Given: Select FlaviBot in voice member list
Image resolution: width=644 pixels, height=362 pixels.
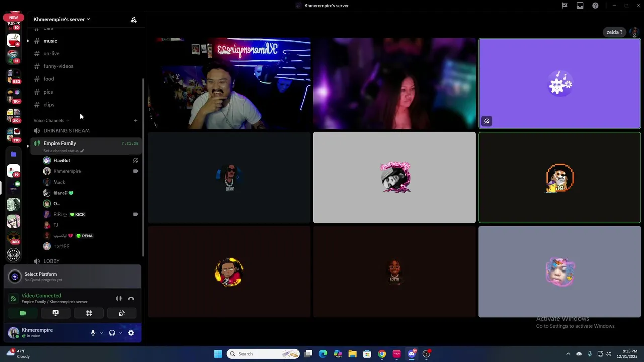Looking at the screenshot, I should (91, 160).
